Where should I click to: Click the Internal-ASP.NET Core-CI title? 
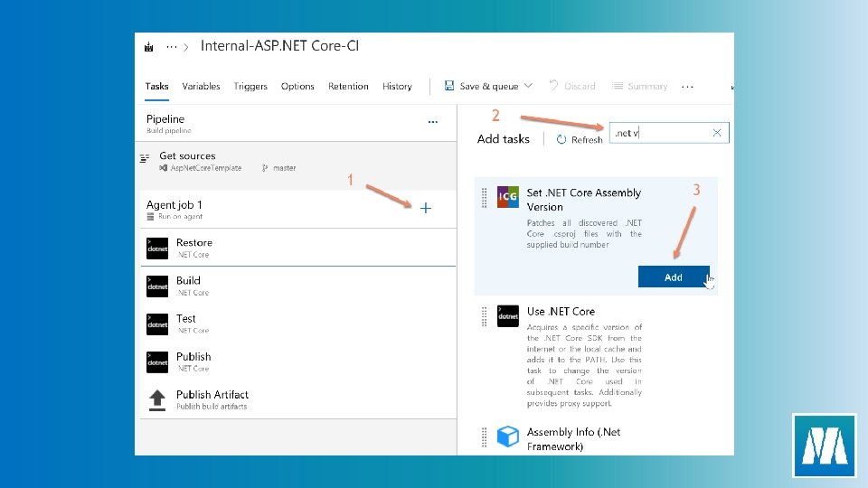pos(279,46)
